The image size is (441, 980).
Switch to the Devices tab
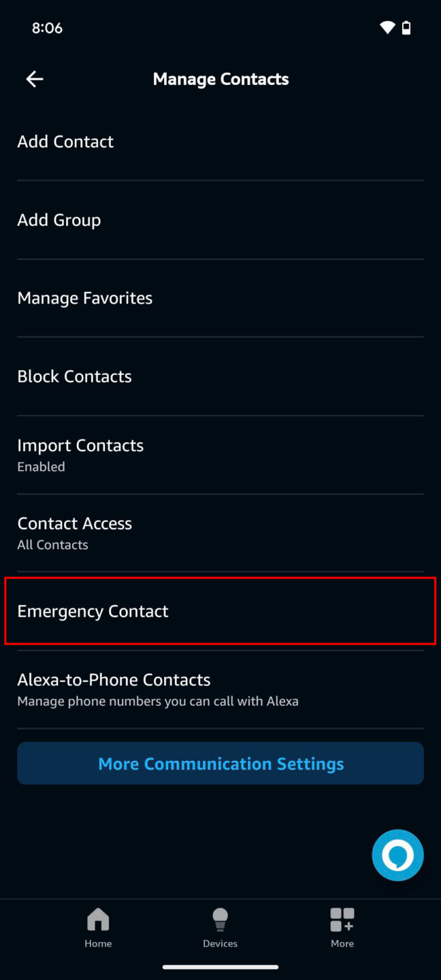(220, 928)
